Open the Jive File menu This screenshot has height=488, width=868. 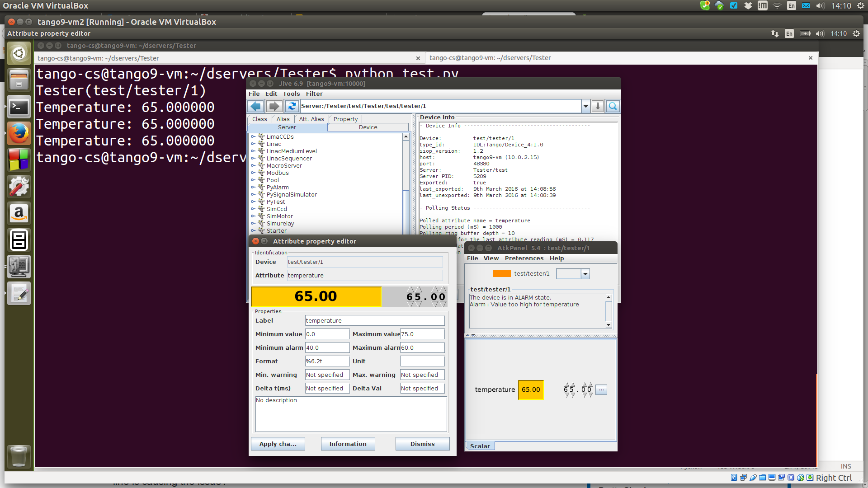pos(254,94)
